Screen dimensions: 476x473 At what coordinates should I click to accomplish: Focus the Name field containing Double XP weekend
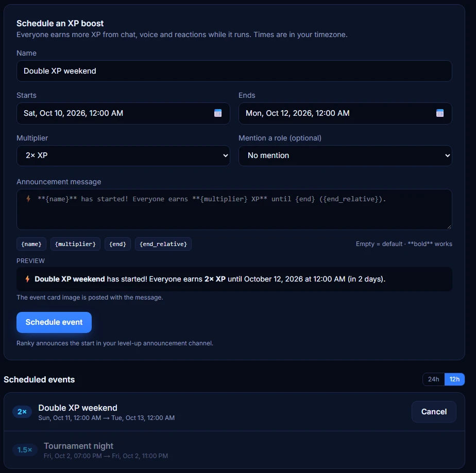click(x=234, y=71)
